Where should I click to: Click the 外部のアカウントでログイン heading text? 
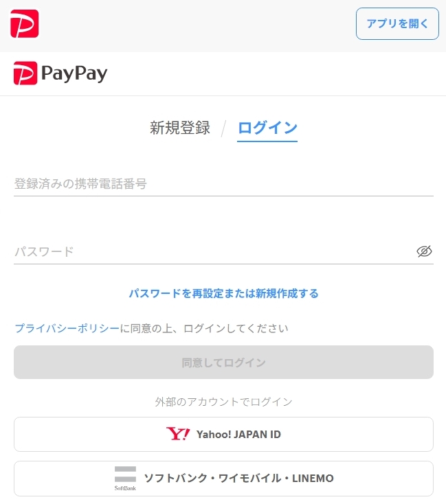pyautogui.click(x=223, y=402)
